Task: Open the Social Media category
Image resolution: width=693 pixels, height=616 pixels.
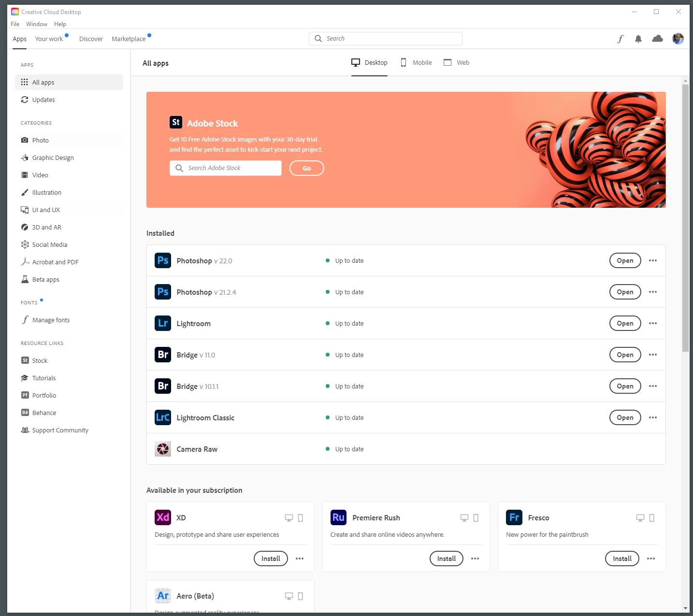Action: 69,244
